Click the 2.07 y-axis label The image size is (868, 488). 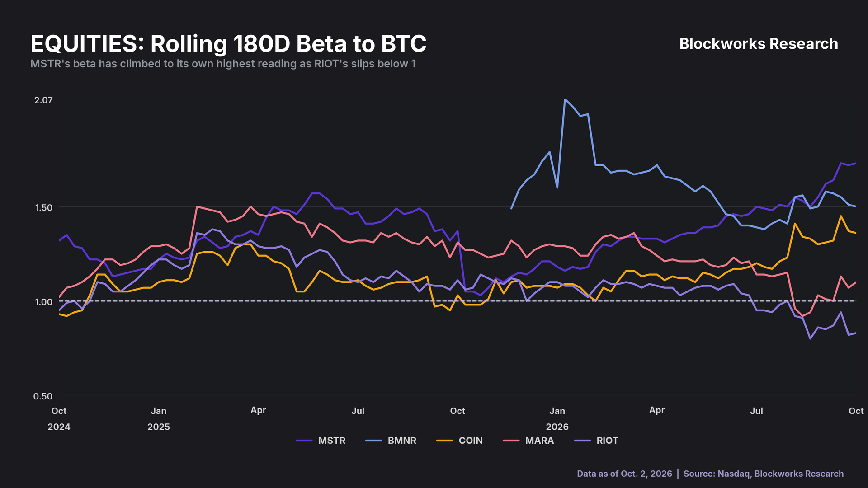(x=43, y=100)
